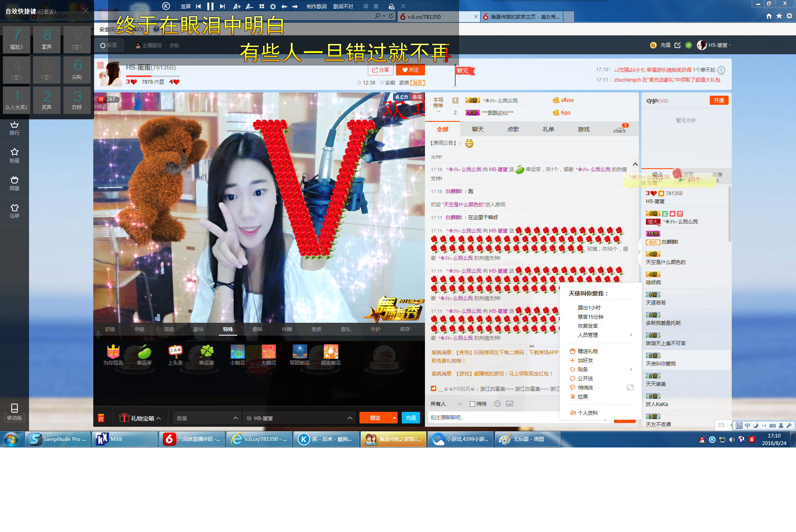Image resolution: width=796 pixels, height=532 pixels.
Task: Select 踢出1小时 in context menu
Action: [x=589, y=307]
